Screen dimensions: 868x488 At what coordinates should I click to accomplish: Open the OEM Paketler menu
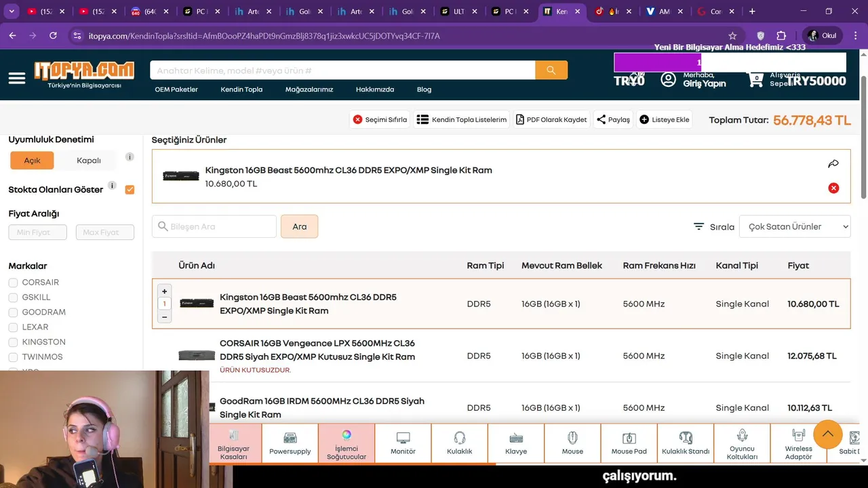click(x=176, y=89)
